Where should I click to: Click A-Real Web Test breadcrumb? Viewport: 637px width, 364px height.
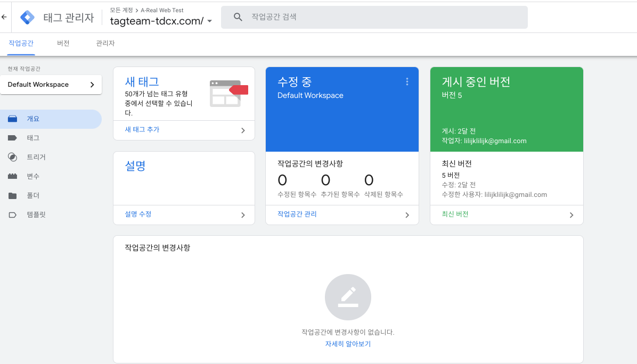tap(162, 10)
